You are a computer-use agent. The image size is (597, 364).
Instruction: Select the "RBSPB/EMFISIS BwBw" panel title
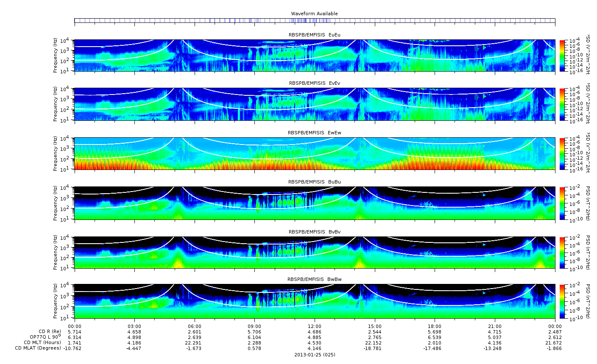click(314, 279)
